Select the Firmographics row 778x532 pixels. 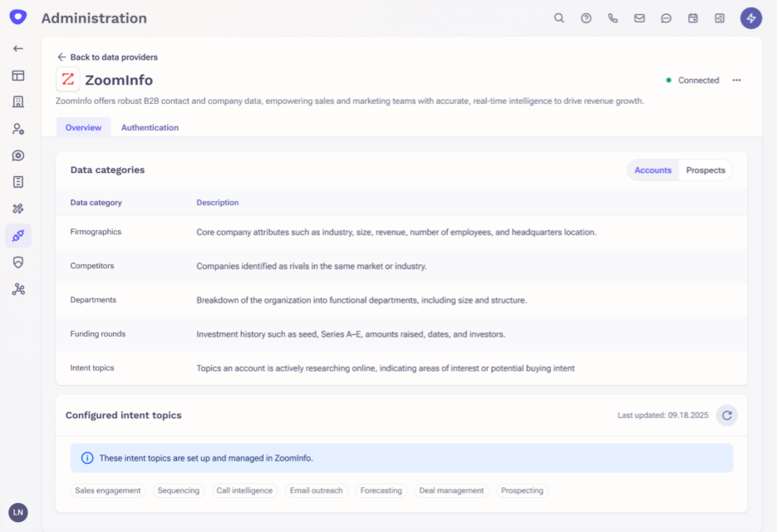[x=401, y=232]
